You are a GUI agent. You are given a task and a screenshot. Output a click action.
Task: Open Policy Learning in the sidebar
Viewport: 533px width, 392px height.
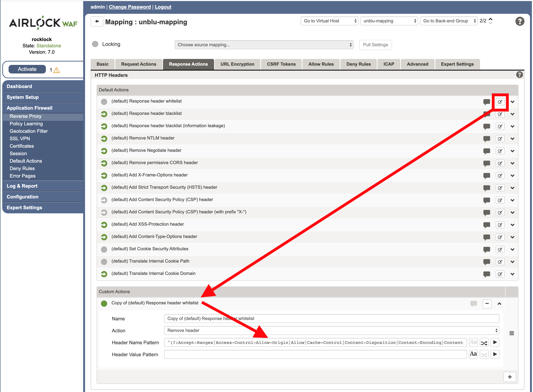26,124
